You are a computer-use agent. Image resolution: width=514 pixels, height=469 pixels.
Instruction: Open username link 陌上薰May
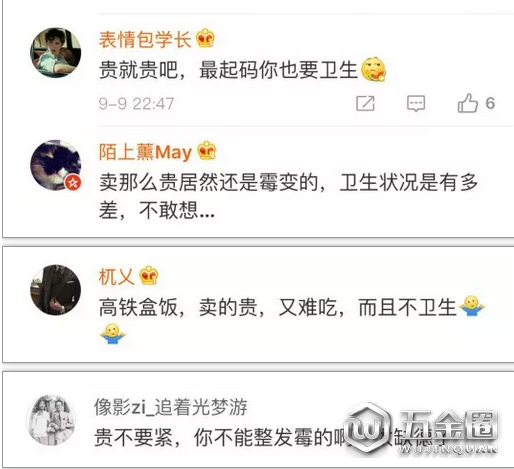click(x=145, y=152)
